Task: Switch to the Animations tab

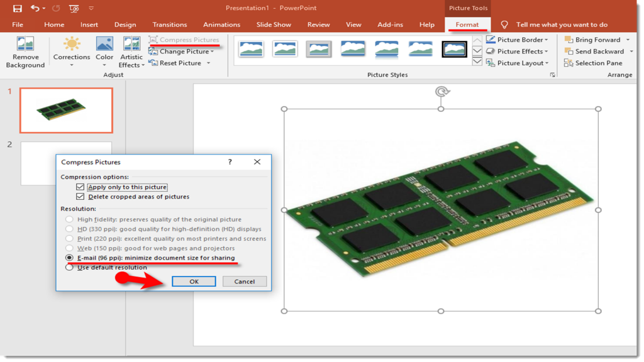Action: 221,24
